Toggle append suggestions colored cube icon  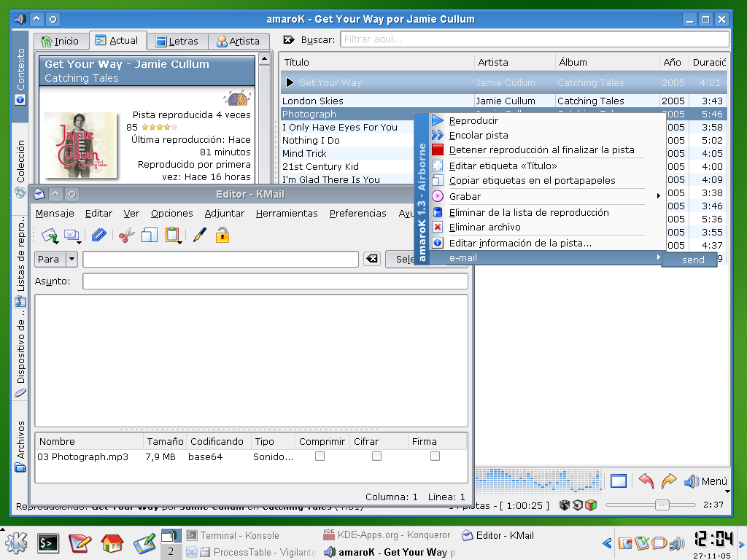(x=591, y=505)
